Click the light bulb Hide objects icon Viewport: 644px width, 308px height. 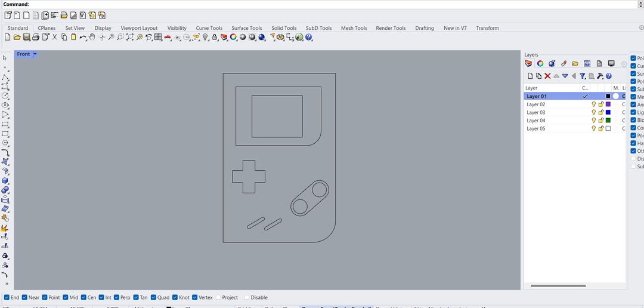[205, 38]
